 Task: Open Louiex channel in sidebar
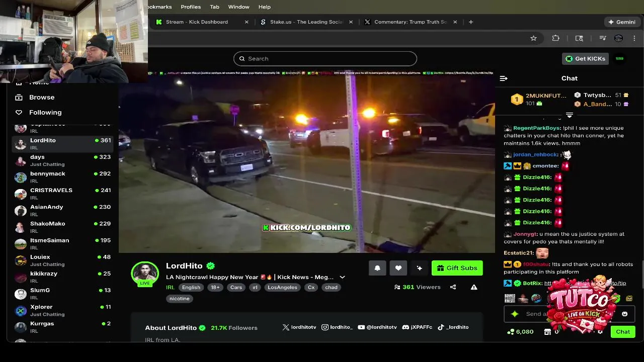[62, 260]
